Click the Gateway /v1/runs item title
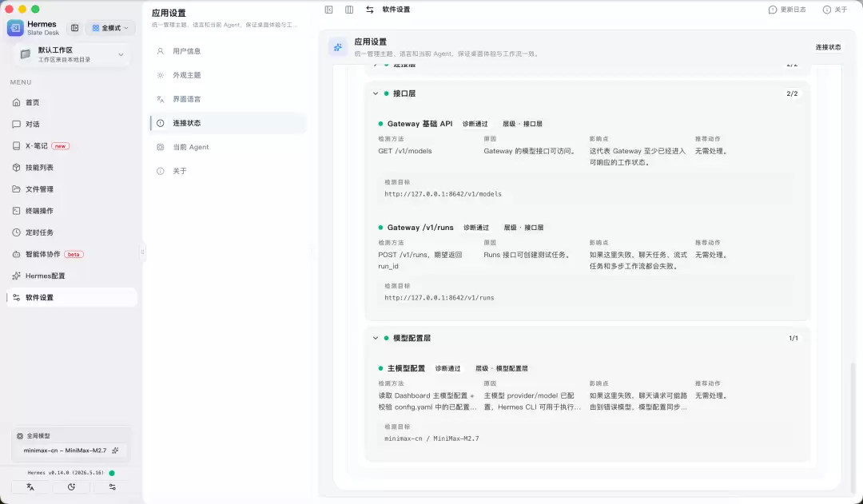This screenshot has height=504, width=863. coord(420,228)
